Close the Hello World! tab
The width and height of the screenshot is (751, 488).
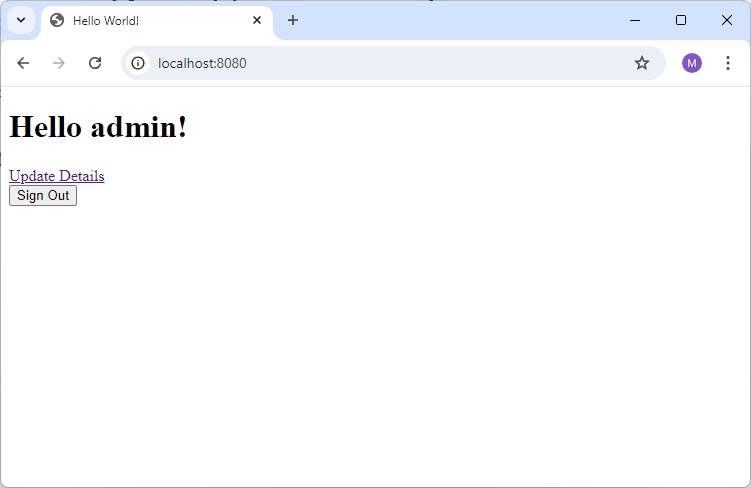coord(257,20)
